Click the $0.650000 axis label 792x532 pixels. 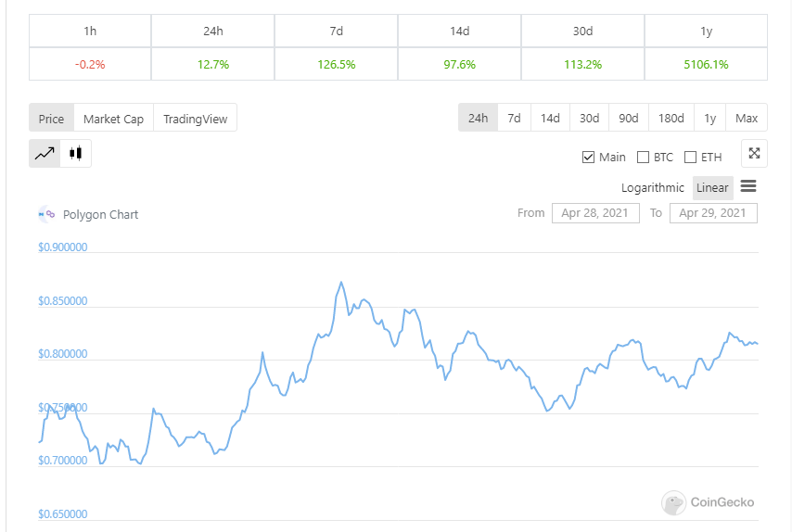pos(63,513)
